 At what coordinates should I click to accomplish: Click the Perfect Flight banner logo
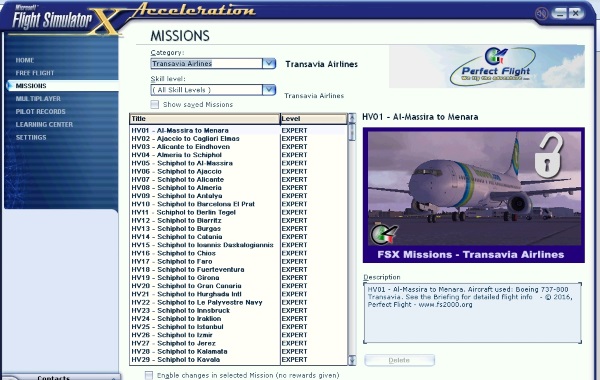coord(492,66)
